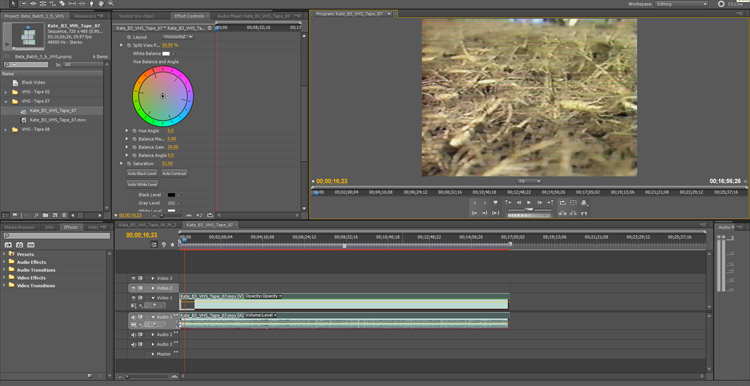The height and width of the screenshot is (386, 750).
Task: Click the Black Level color swatch
Action: [x=171, y=195]
